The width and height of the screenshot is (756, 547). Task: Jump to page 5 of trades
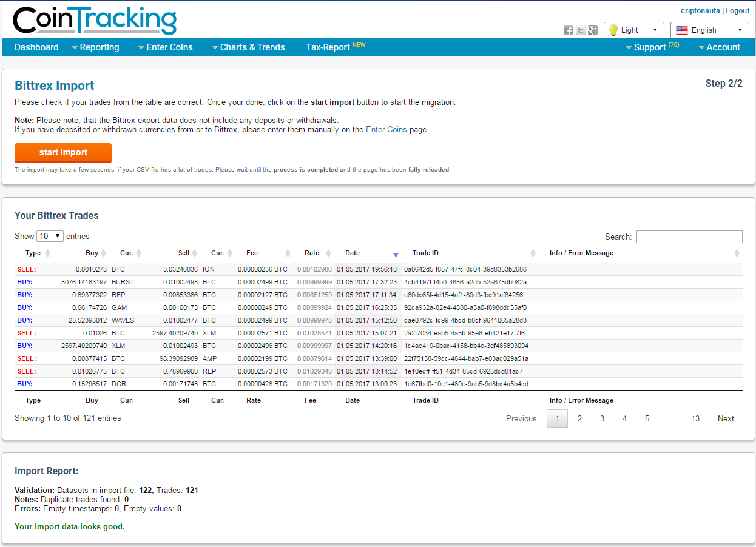tap(647, 418)
